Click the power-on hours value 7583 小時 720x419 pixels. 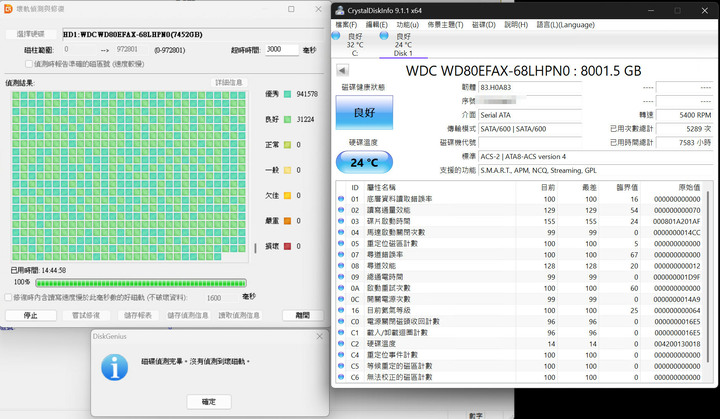pos(684,142)
